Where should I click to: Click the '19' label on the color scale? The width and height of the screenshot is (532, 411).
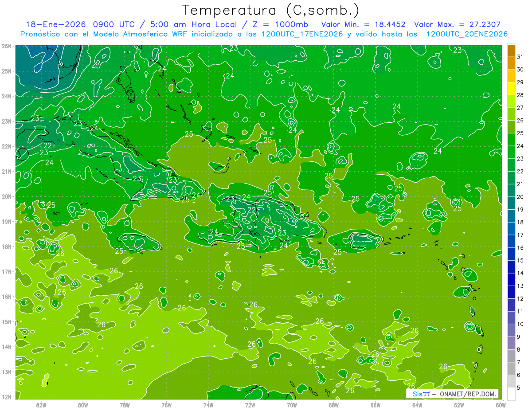point(520,210)
